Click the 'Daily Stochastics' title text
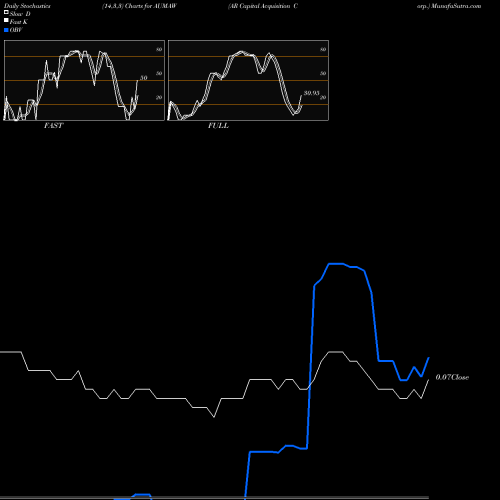Viewport: 500px width, 500px height. click(27, 6)
